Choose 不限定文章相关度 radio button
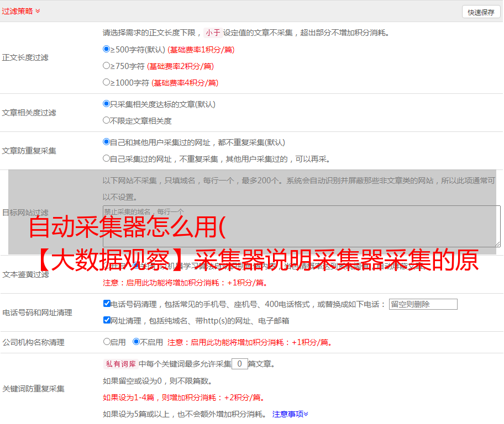The height and width of the screenshot is (424, 504). [107, 120]
